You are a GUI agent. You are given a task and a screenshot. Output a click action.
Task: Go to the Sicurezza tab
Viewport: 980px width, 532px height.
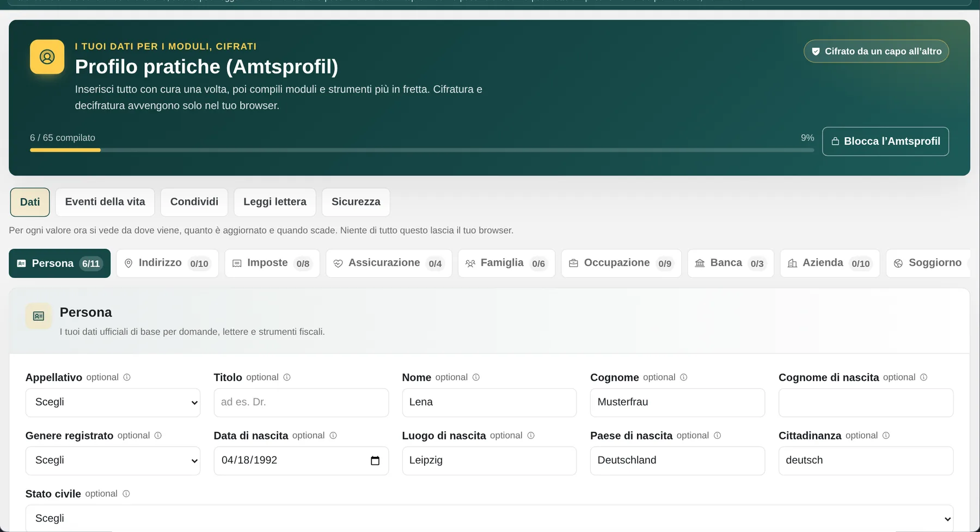(x=356, y=202)
